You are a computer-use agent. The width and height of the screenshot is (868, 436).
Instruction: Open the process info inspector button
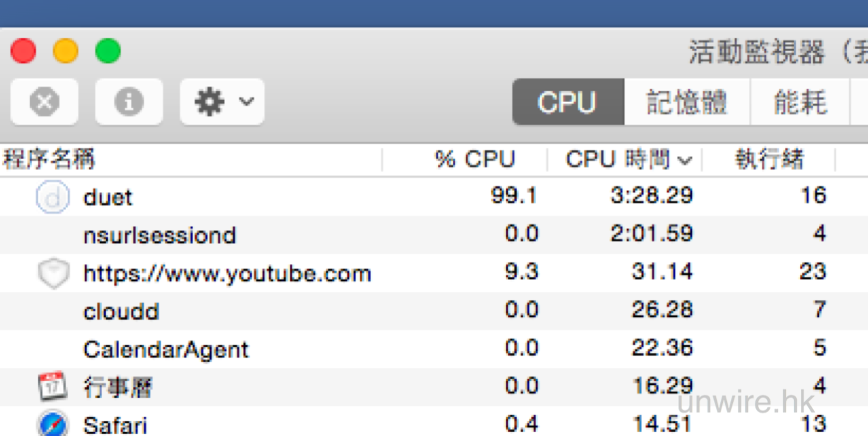click(x=129, y=102)
